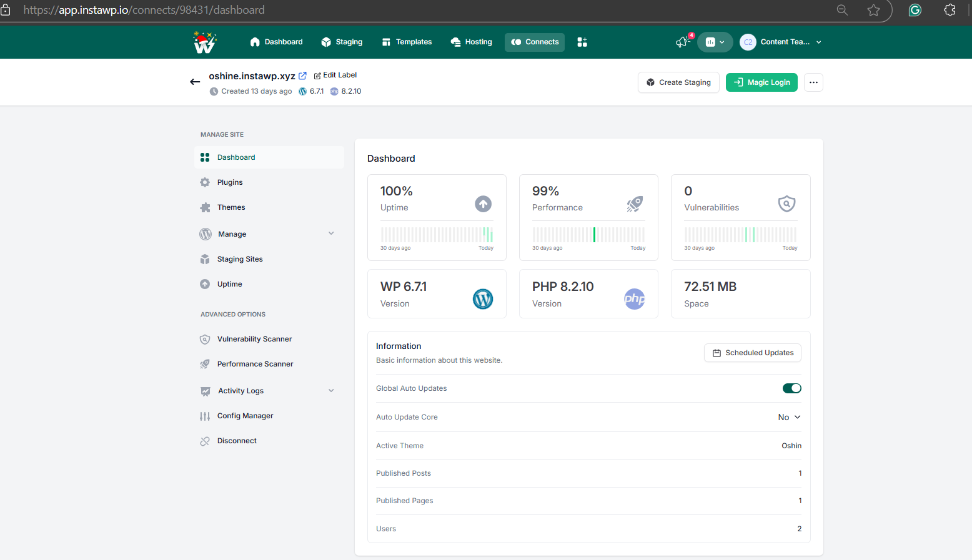Screen dimensions: 972x560
Task: Click the InstaWP logo with Santa hat
Action: point(204,42)
